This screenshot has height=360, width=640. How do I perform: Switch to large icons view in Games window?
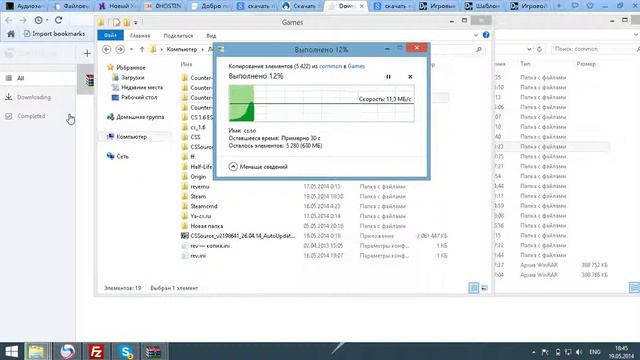click(x=484, y=288)
